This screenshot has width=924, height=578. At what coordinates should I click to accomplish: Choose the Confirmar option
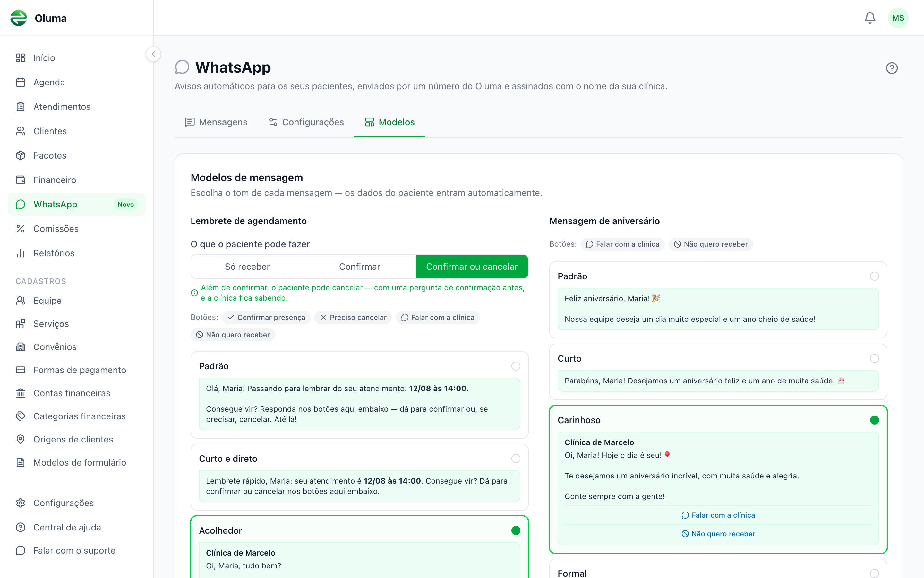[x=360, y=267]
